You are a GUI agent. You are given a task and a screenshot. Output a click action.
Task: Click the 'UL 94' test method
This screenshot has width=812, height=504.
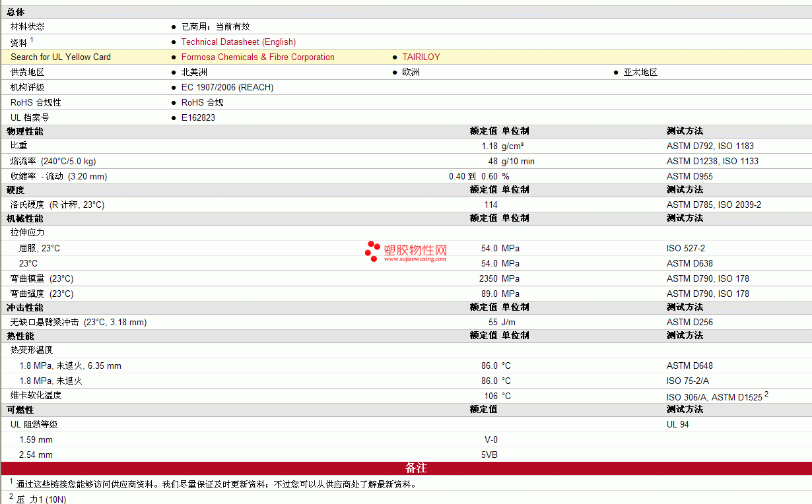point(678,424)
